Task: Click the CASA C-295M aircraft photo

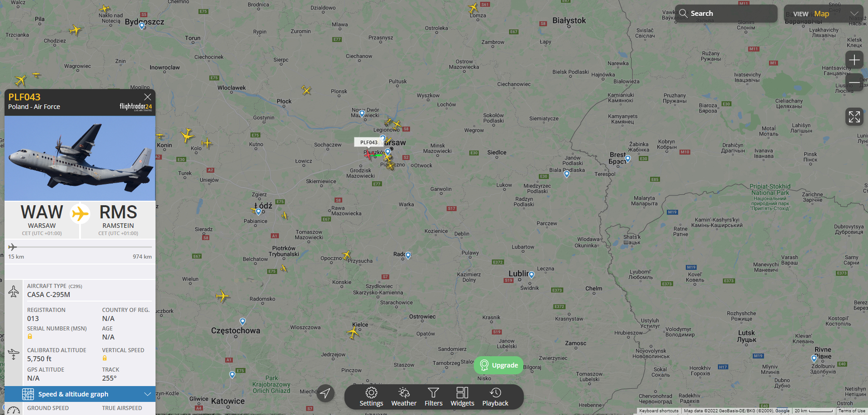Action: click(x=80, y=158)
